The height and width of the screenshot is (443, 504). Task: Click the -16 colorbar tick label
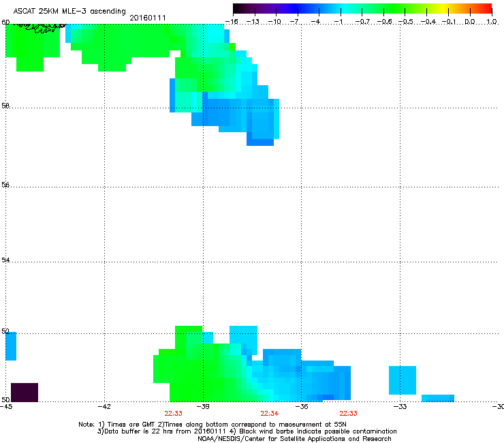[232, 22]
